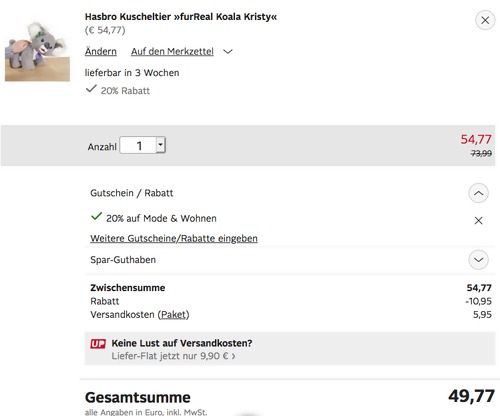
Task: Click the Hasbro Kuscheltier product title
Action: (x=181, y=17)
